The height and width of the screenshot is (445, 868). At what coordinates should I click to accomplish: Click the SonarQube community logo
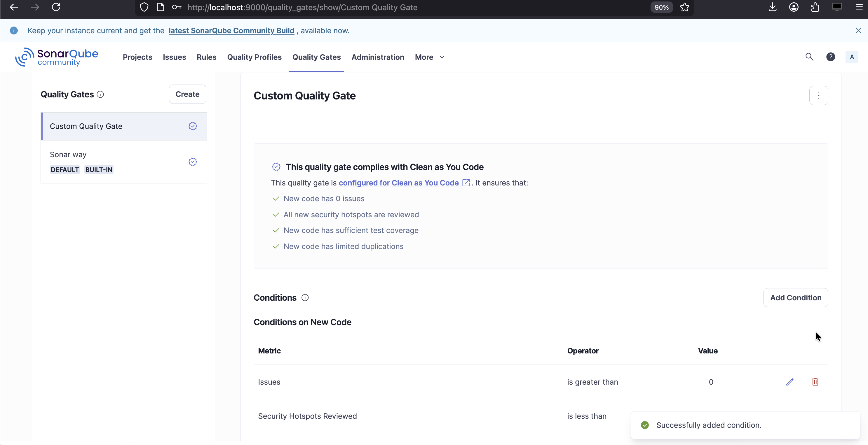pos(57,57)
